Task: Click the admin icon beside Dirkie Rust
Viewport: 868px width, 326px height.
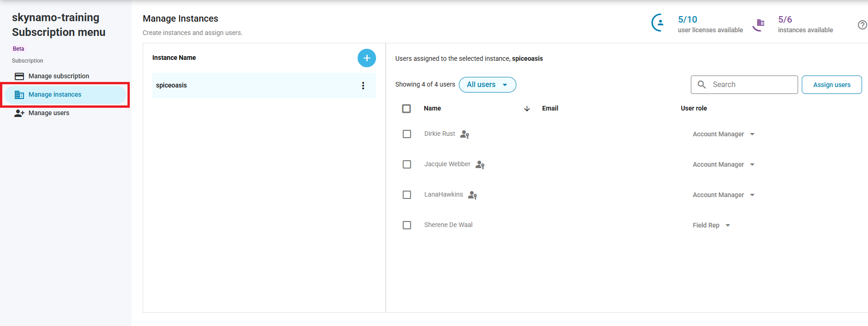Action: pos(465,134)
